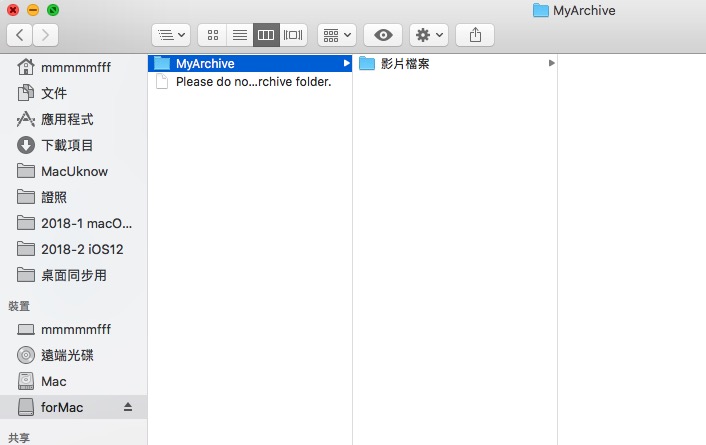706x445 pixels.
Task: Open the Action gear dropdown menu
Action: (x=429, y=35)
